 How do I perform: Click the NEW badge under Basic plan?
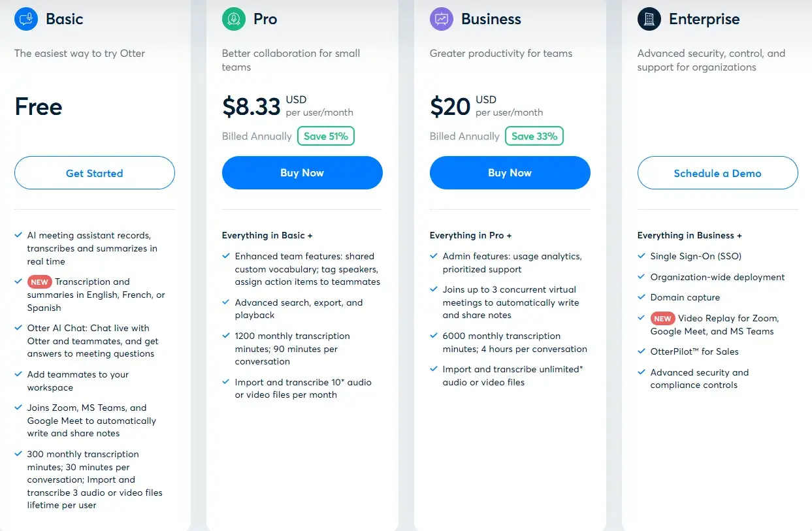tap(40, 282)
